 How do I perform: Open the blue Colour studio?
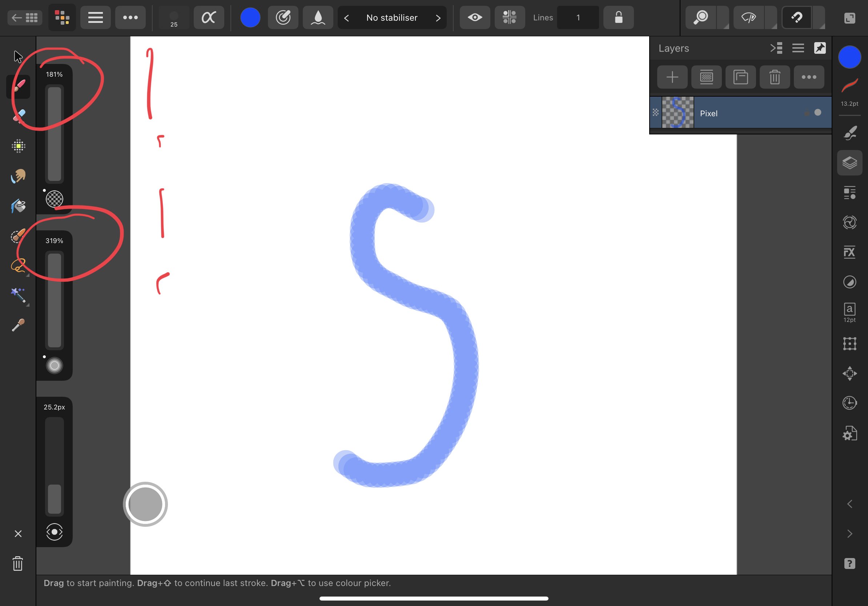tap(849, 57)
